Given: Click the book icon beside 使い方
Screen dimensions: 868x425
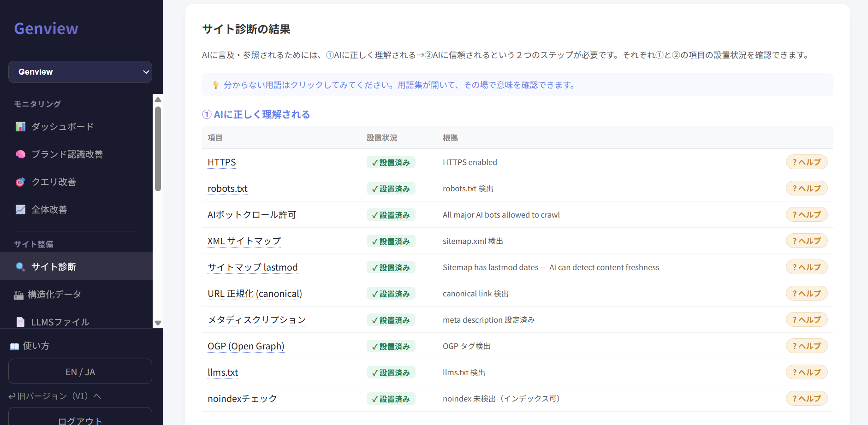Looking at the screenshot, I should click(14, 346).
